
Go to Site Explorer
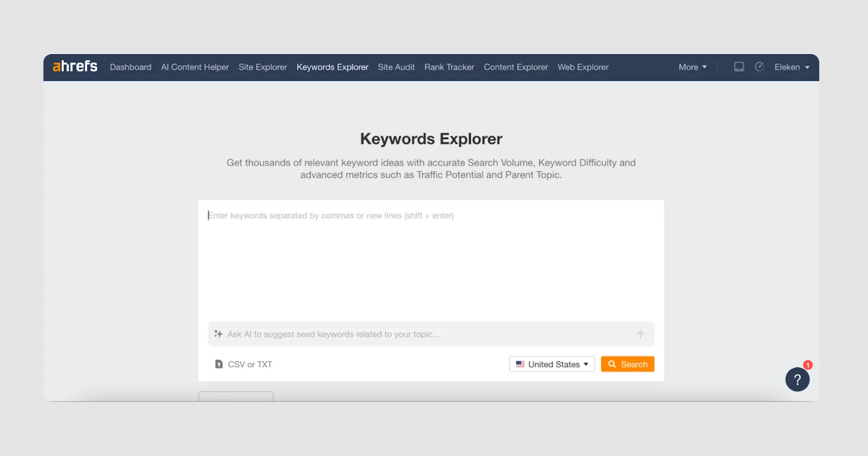point(263,67)
